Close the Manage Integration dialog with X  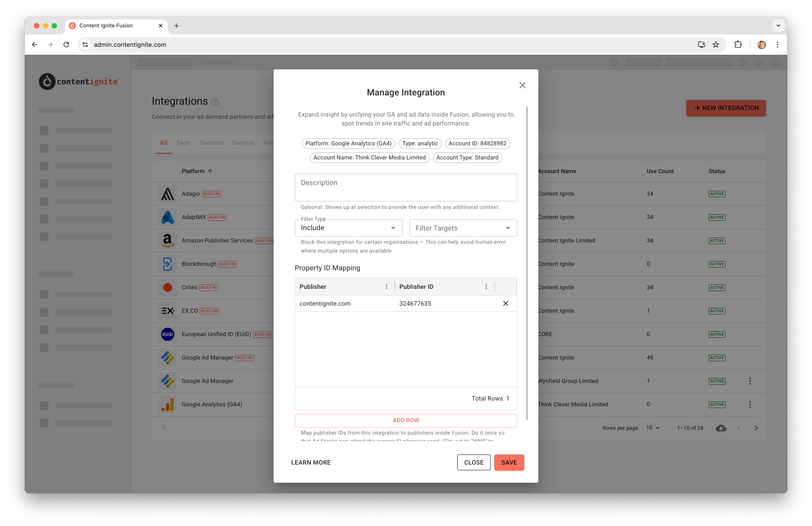pyautogui.click(x=523, y=85)
